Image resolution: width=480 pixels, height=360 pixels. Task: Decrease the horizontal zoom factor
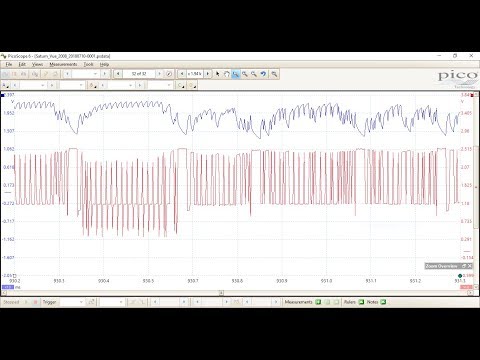coord(182,74)
